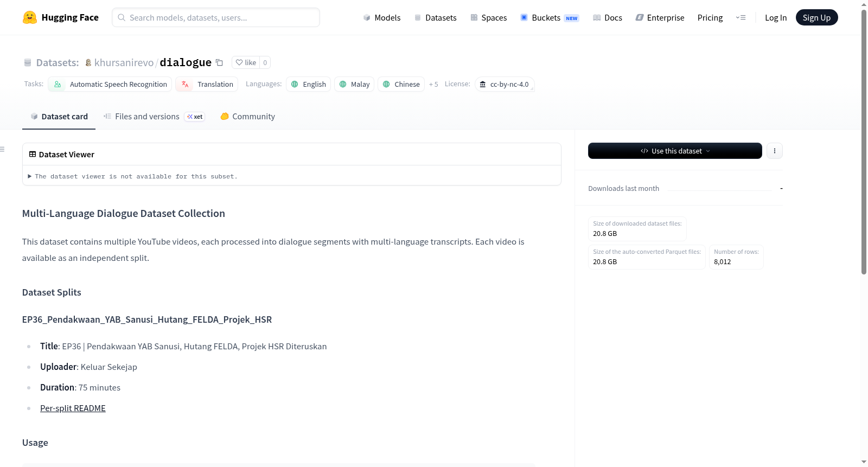This screenshot has height=467, width=868.
Task: Select the English language tag
Action: (308, 84)
